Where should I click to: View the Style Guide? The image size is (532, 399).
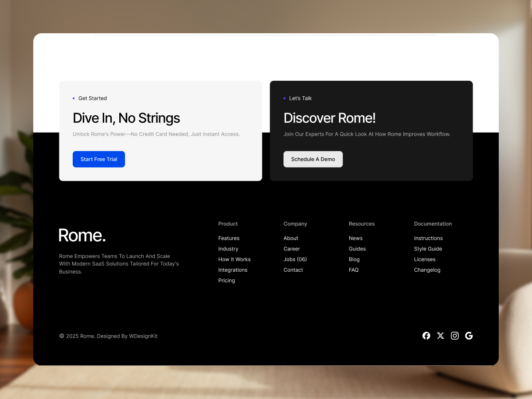tap(428, 249)
